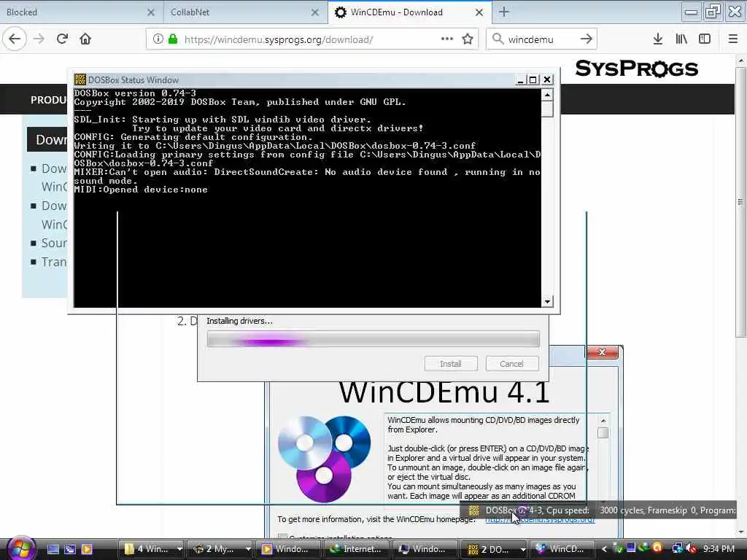Click the green secure connection padlock

(173, 39)
